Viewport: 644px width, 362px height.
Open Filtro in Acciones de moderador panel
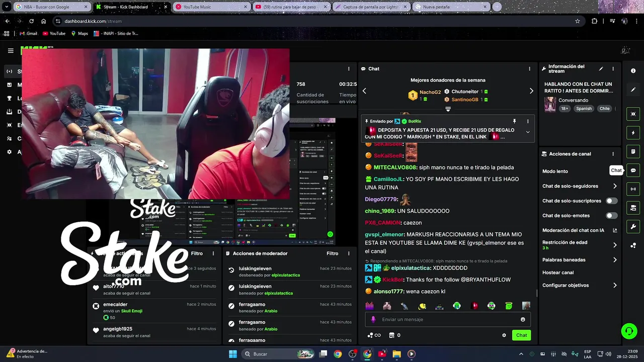tap(333, 253)
